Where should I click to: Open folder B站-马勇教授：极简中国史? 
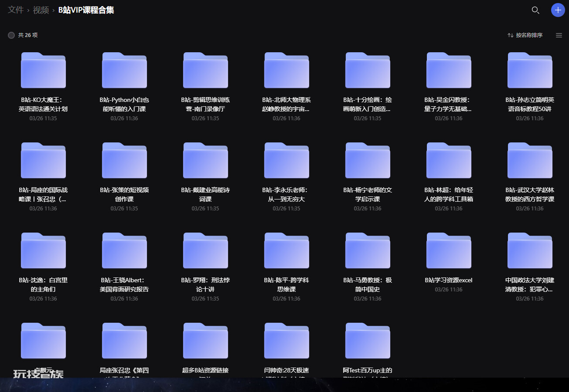[368, 250]
